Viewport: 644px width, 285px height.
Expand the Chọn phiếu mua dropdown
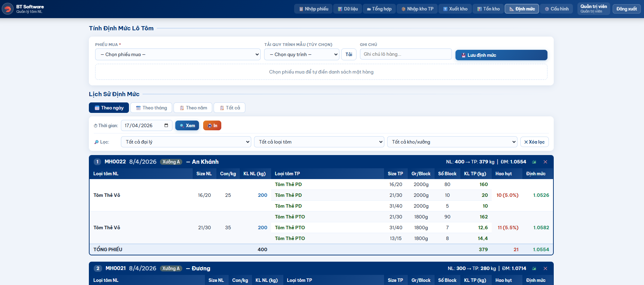pos(178,54)
